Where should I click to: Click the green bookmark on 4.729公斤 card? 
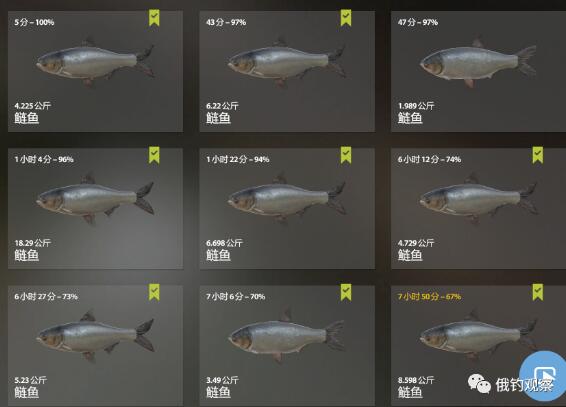click(537, 155)
